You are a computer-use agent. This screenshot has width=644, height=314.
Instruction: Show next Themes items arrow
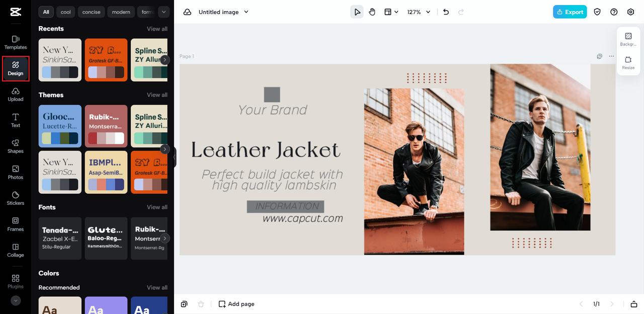click(x=165, y=149)
